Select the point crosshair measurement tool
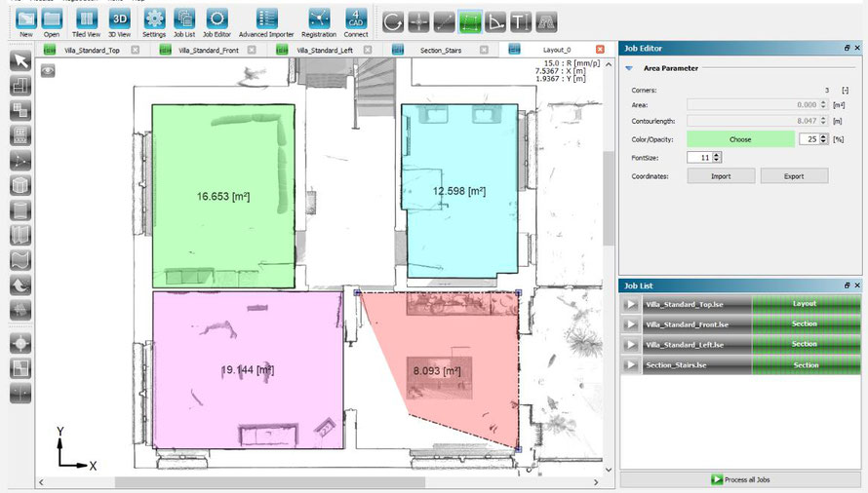This screenshot has height=493, width=868. click(419, 22)
